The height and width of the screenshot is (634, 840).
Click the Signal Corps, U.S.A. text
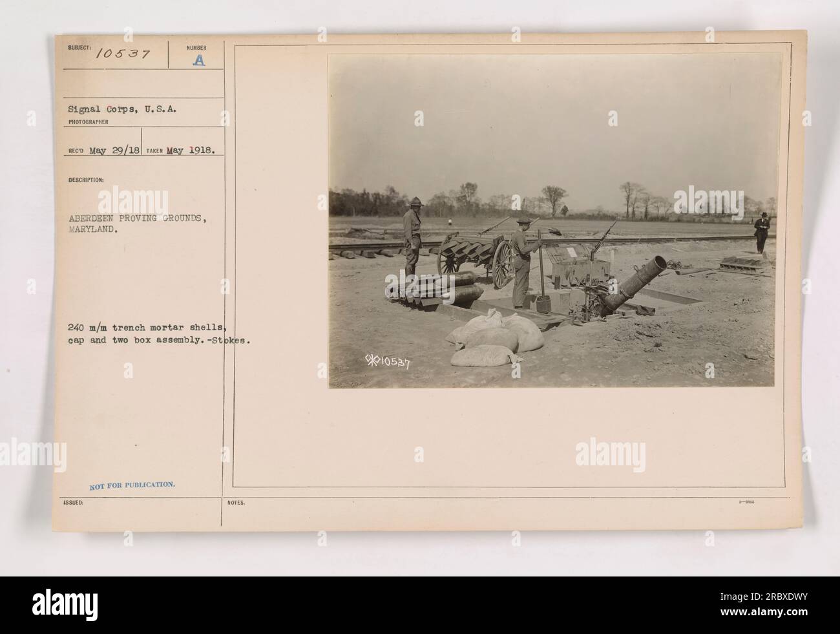click(x=121, y=110)
